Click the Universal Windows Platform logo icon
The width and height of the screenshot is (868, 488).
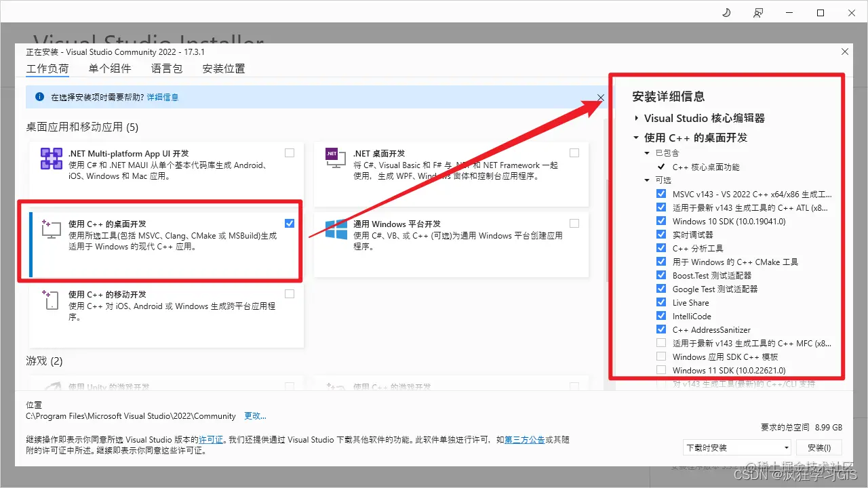(x=336, y=229)
